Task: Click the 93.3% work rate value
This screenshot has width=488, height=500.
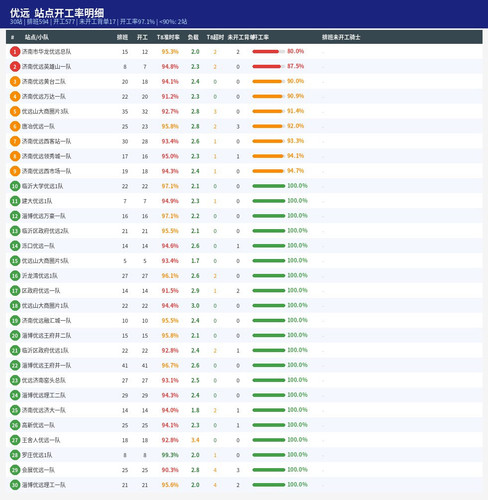Action: (x=295, y=141)
